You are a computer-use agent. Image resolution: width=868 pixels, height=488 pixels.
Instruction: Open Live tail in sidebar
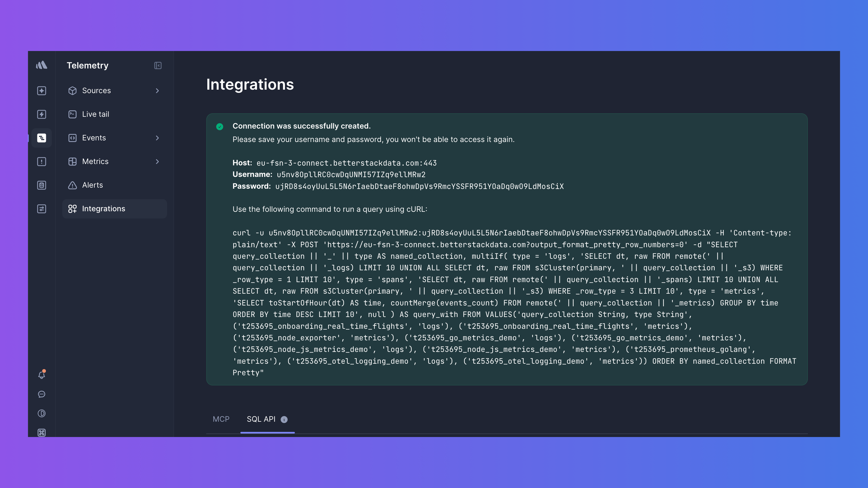click(x=115, y=114)
